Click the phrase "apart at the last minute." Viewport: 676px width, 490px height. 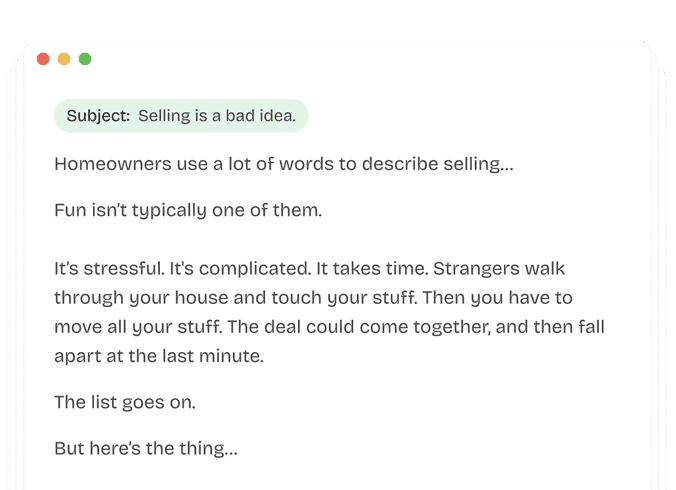click(x=158, y=356)
